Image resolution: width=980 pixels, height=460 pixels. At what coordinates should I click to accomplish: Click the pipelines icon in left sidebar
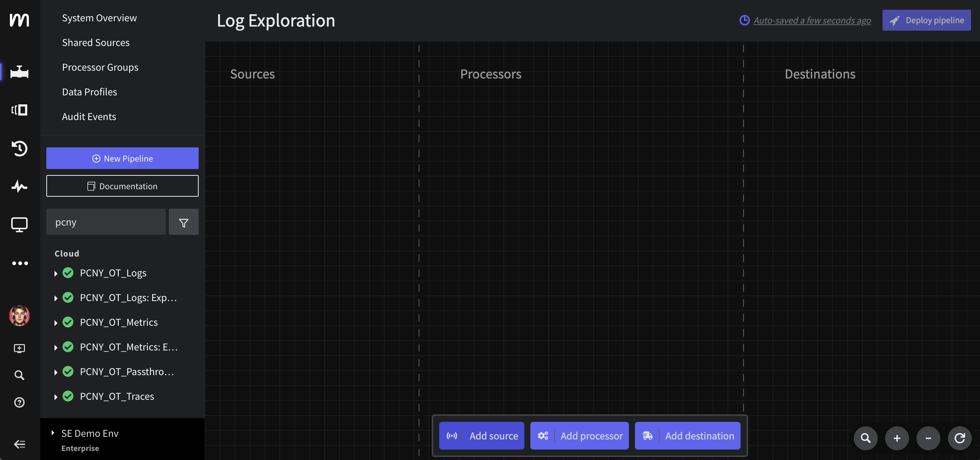click(x=19, y=71)
